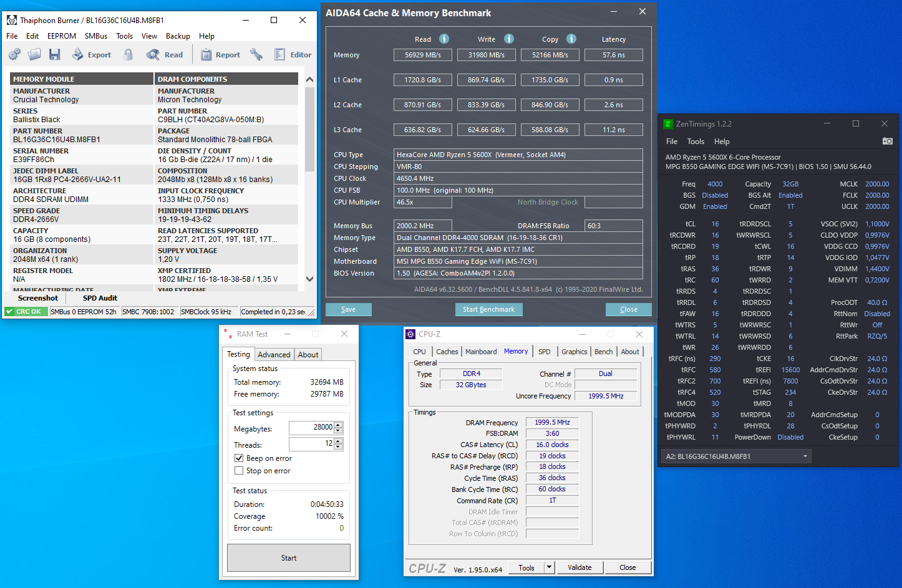Click Start button in RAM Test
Viewport: 902px width, 588px height.
[x=289, y=558]
